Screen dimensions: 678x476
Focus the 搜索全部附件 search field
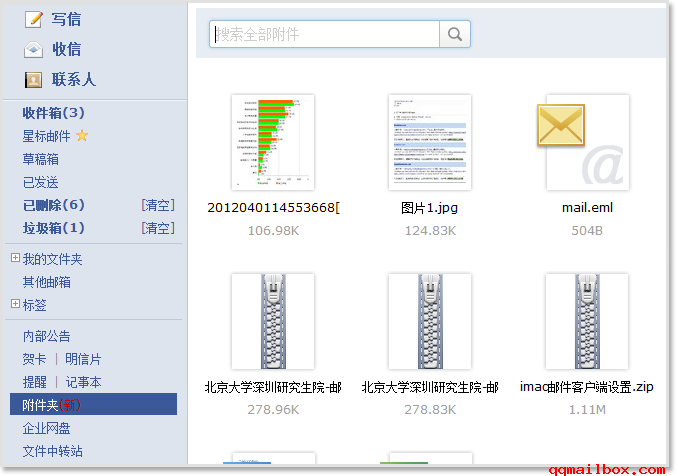[325, 34]
